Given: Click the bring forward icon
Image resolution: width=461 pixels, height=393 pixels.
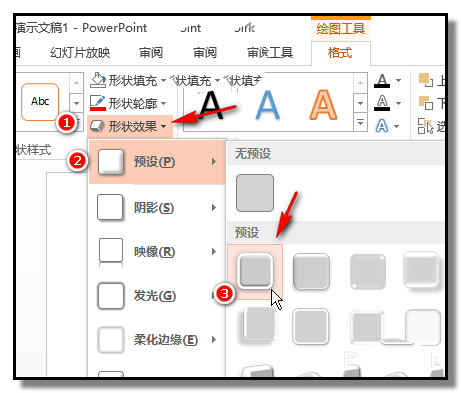Looking at the screenshot, I should click(x=426, y=80).
